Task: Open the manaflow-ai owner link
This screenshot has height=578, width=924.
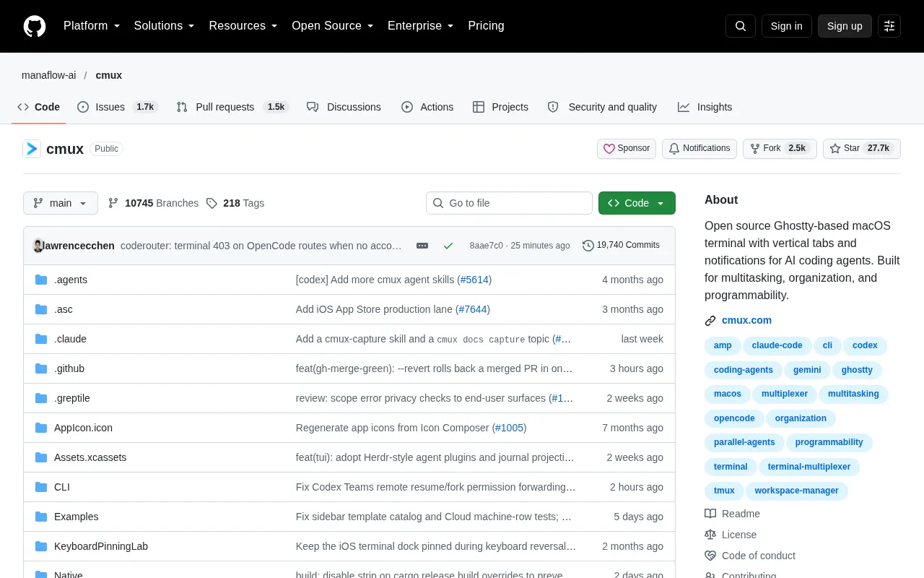Action: (48, 75)
